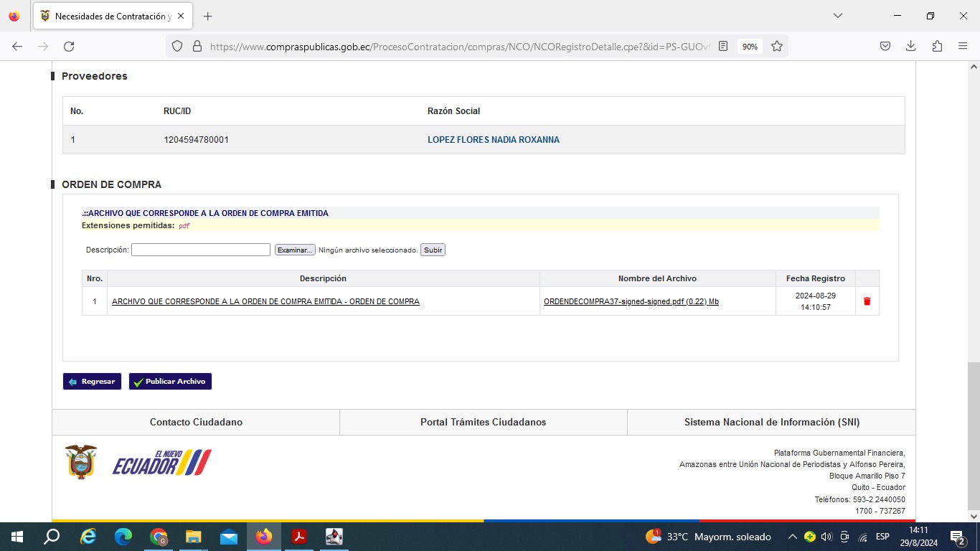Bookmark this page with the star icon
The image size is (980, 551).
776,47
